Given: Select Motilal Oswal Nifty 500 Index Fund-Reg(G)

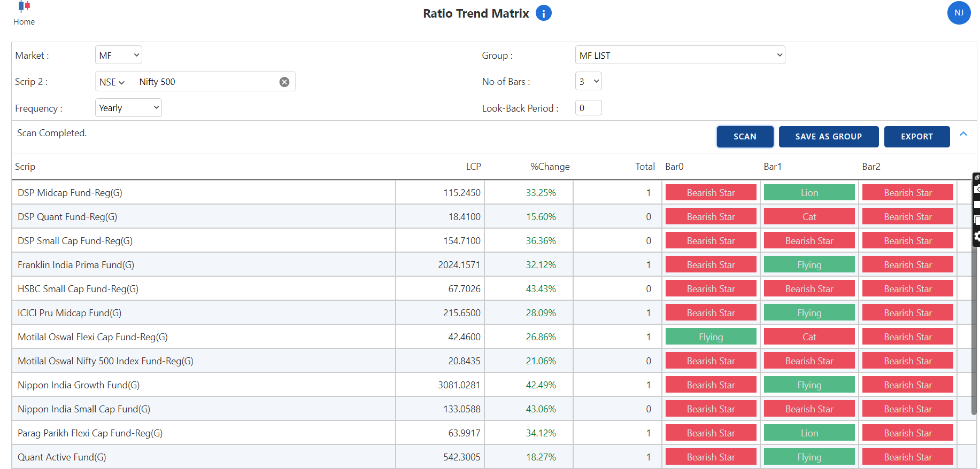Looking at the screenshot, I should (x=105, y=361).
